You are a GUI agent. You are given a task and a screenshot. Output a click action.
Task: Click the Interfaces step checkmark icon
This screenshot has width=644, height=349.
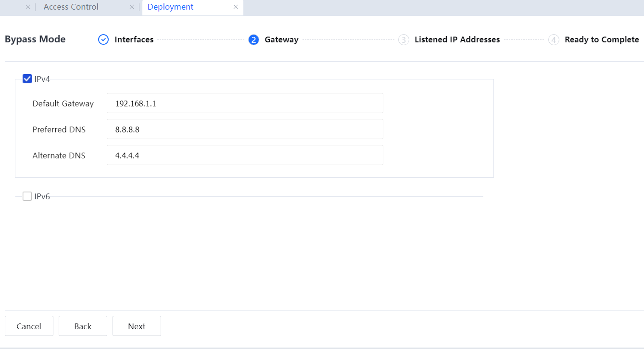103,39
